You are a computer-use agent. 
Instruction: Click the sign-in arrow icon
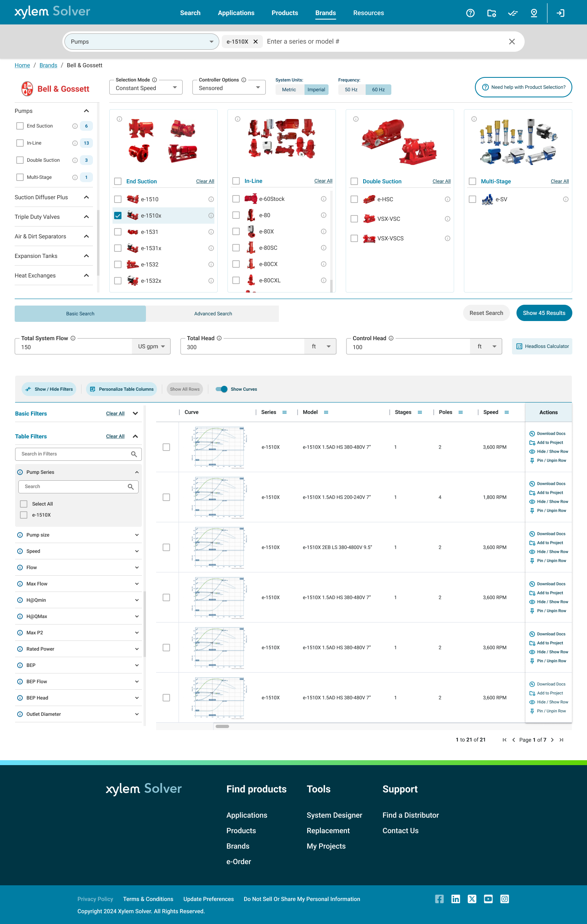coord(561,13)
